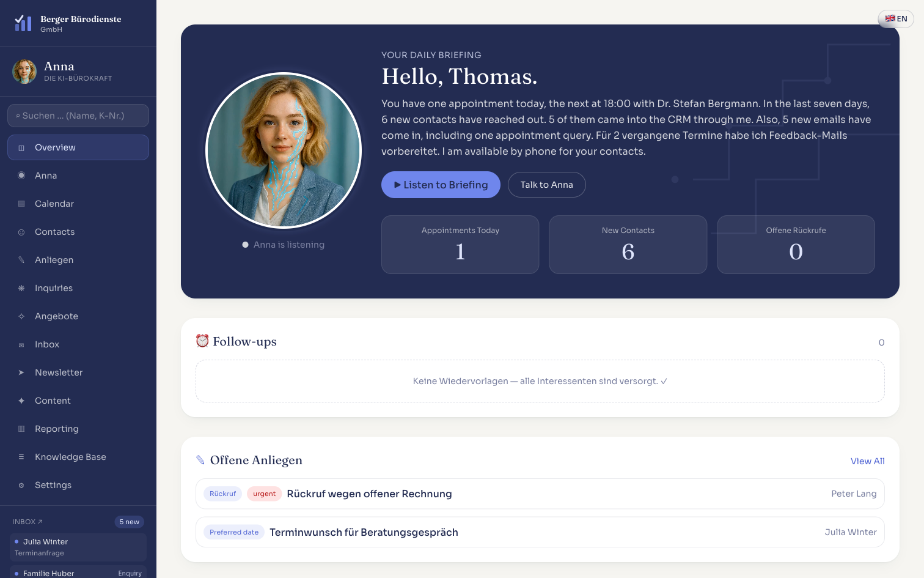Screen dimensions: 924x578
Task: Click the Berger Bürodienste logo icon
Action: (23, 23)
